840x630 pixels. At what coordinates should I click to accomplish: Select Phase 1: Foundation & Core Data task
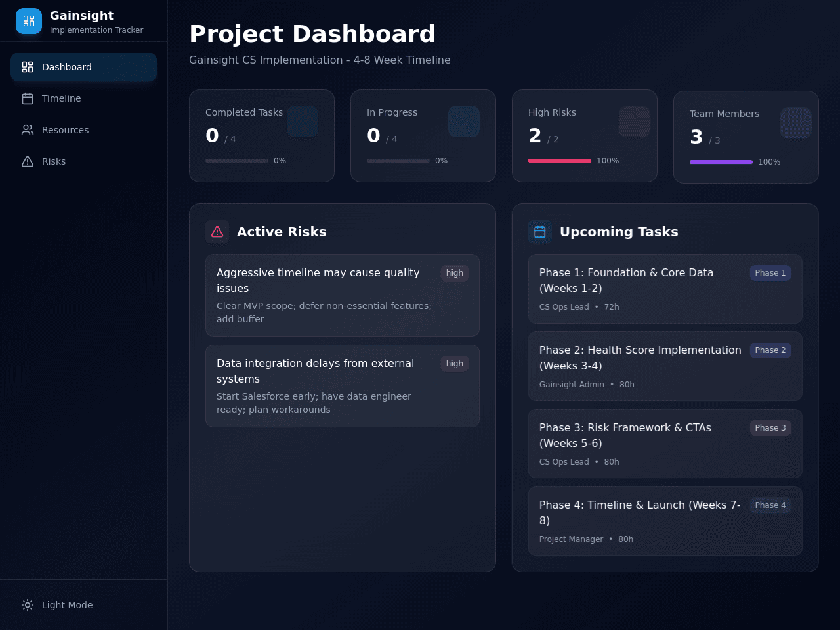[665, 289]
